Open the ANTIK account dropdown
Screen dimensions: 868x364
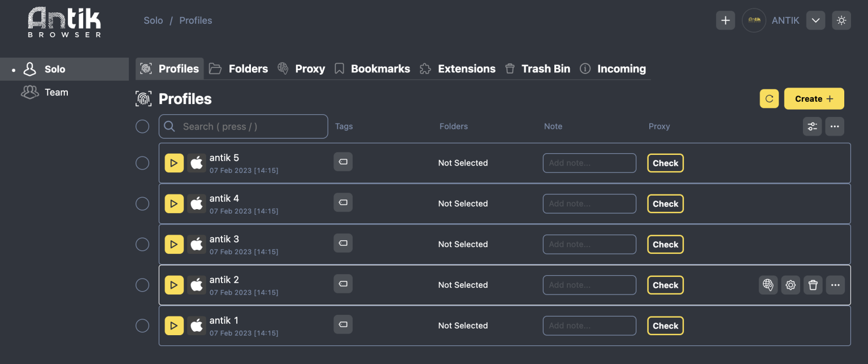click(x=815, y=20)
